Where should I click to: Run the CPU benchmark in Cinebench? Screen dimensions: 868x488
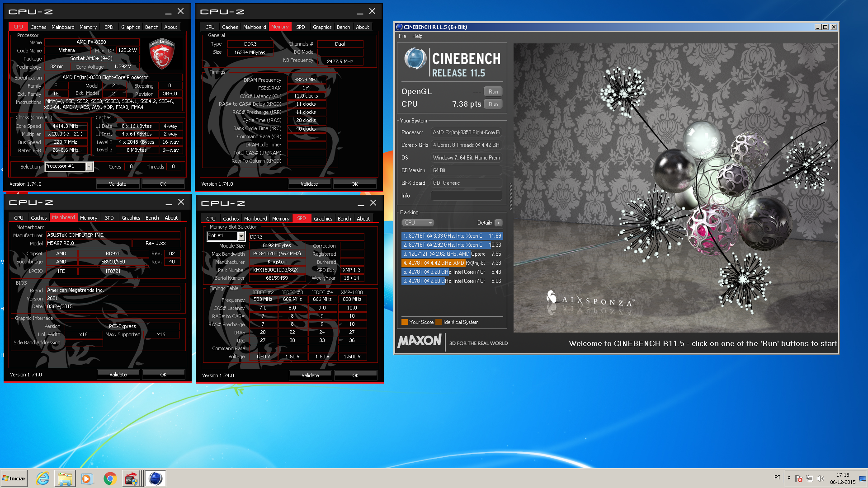point(493,104)
